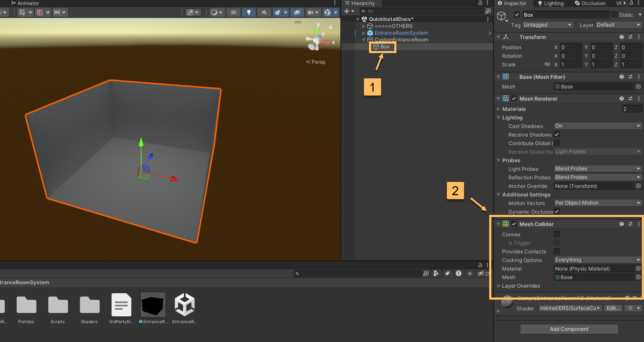
Task: Open Transform preset settings icon
Action: pyautogui.click(x=630, y=37)
